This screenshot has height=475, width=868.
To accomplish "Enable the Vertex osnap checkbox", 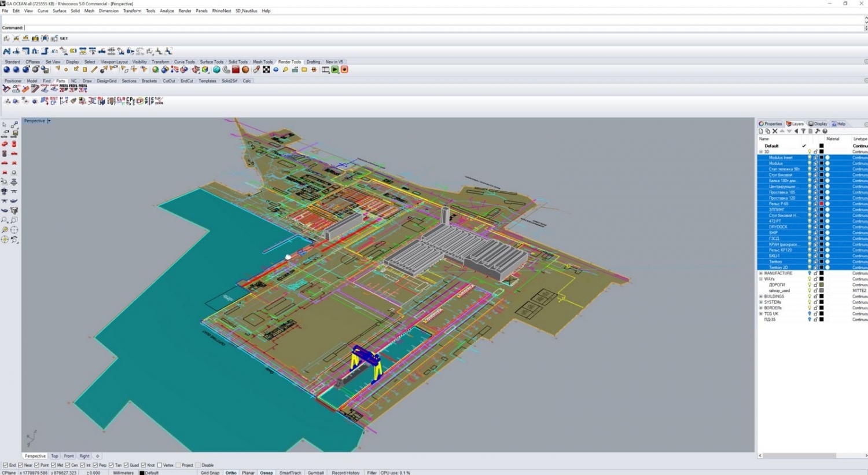I will pos(160,465).
